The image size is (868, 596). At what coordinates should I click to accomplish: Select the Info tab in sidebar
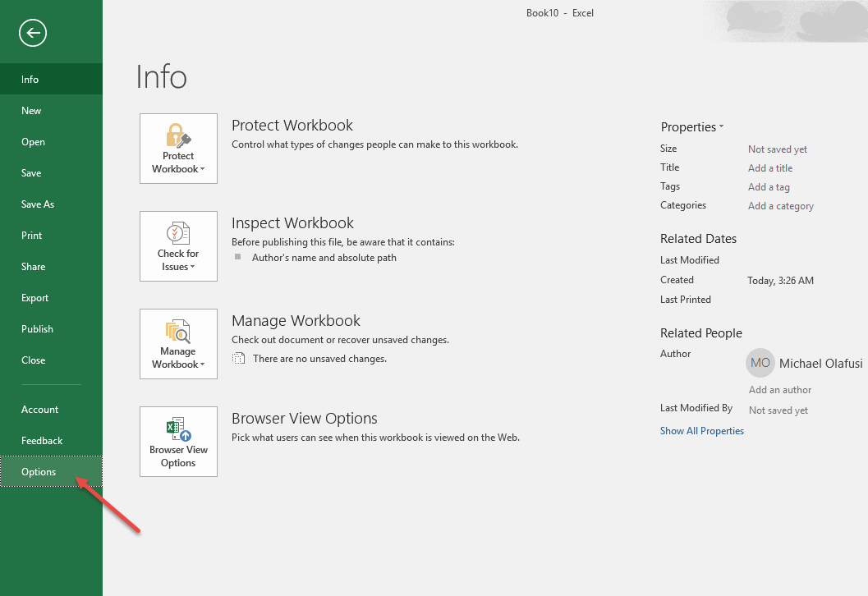51,79
